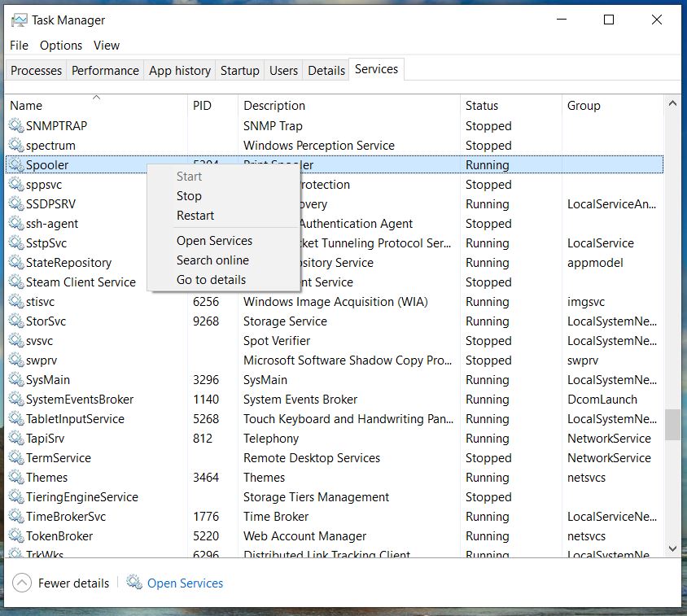Collapse view with Fewer details button

[x=61, y=583]
